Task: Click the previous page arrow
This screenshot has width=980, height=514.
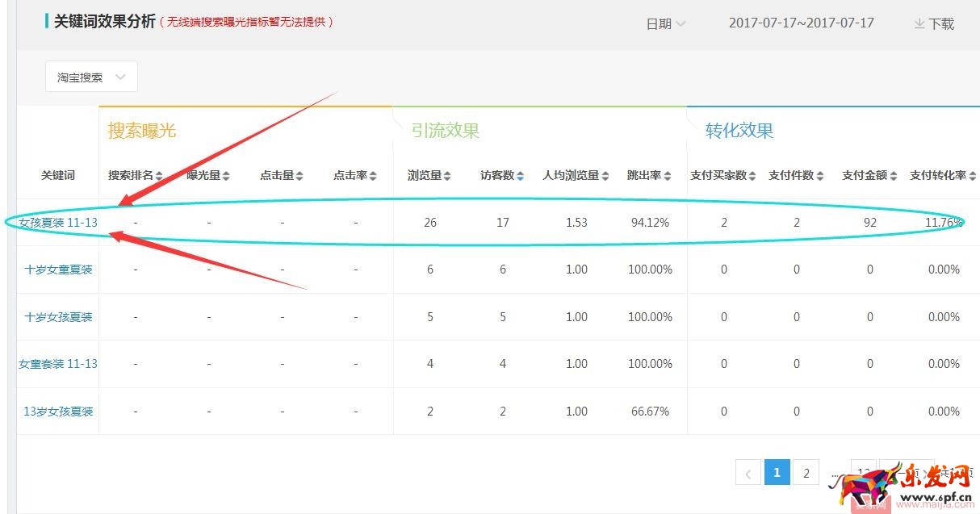Action: click(x=748, y=472)
